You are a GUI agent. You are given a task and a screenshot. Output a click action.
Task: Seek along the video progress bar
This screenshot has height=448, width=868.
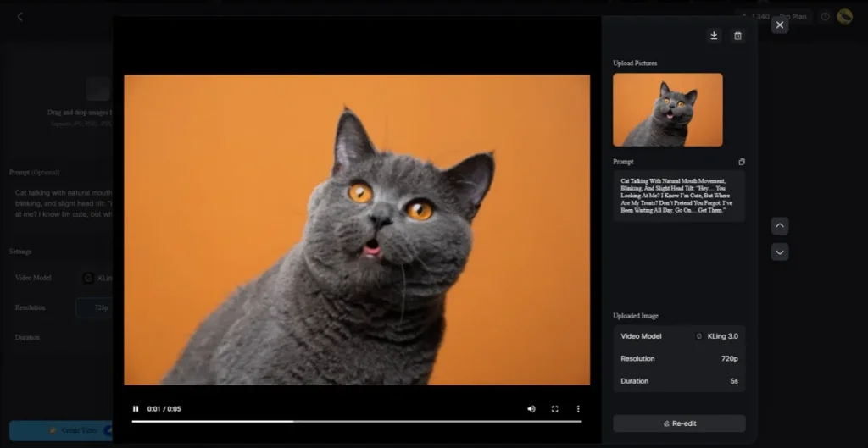357,422
